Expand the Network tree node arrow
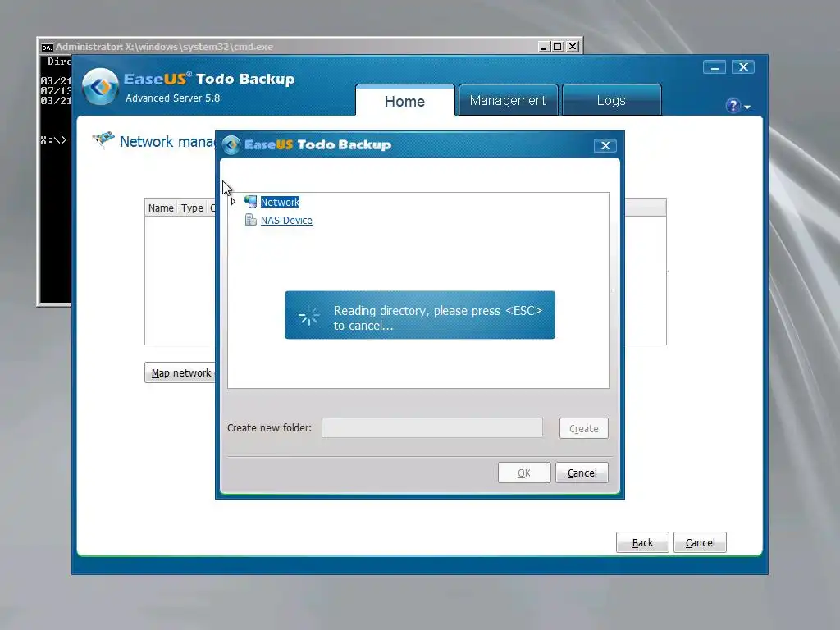 tap(233, 202)
